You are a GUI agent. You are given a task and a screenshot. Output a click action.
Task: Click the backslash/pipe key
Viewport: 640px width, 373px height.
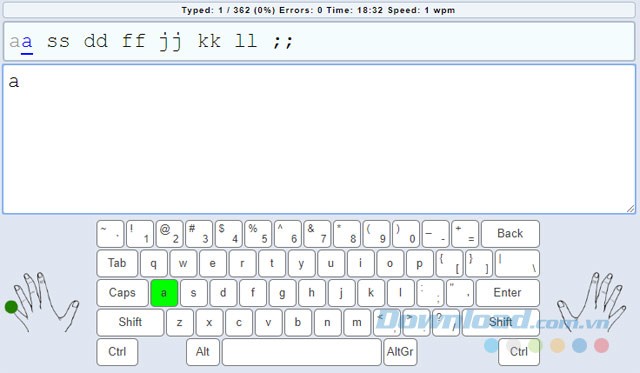pyautogui.click(x=517, y=263)
